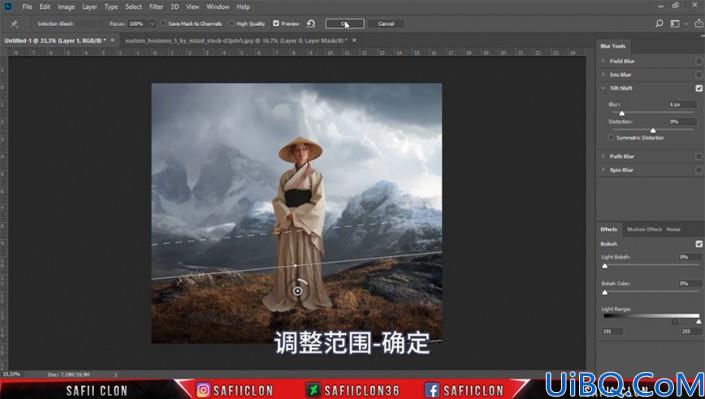Screen dimensions: 705x399
Task: Click the Bokeh Color percentage field
Action: coord(689,283)
